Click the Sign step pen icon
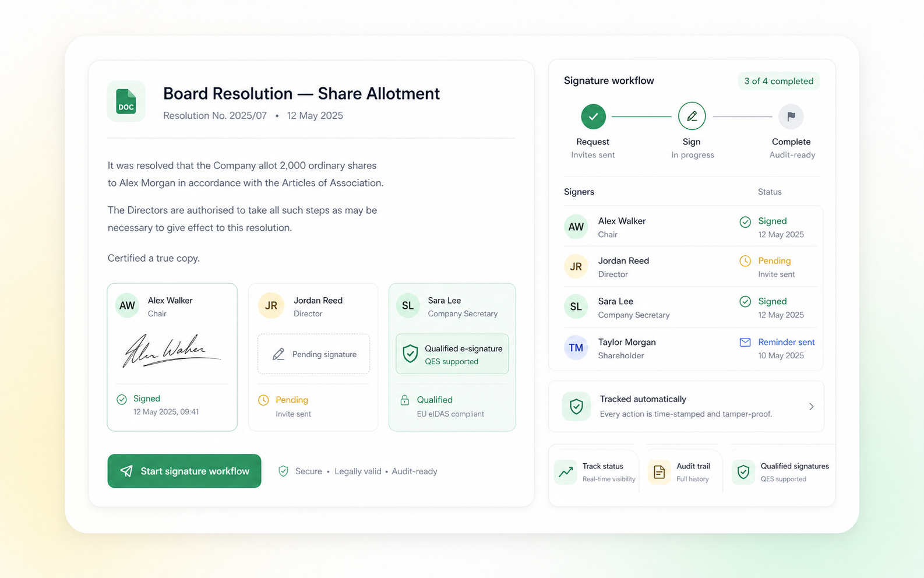The width and height of the screenshot is (924, 578). [692, 117]
